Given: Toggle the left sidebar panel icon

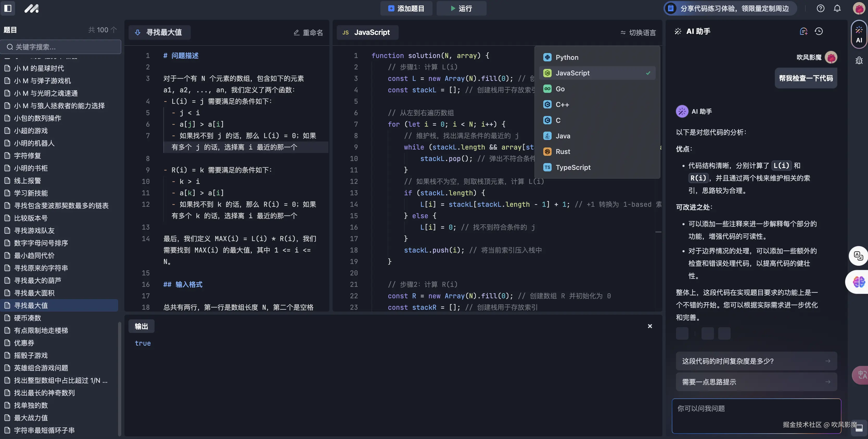Looking at the screenshot, I should point(8,8).
